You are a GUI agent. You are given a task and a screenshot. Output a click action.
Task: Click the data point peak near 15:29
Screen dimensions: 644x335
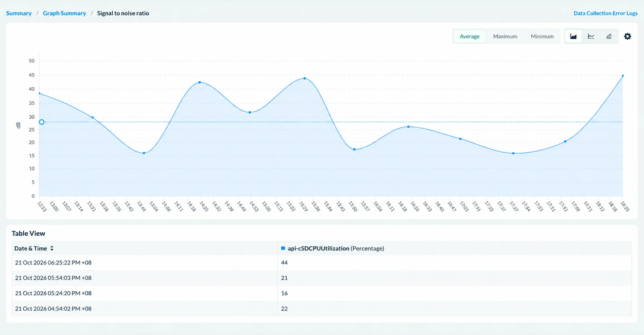(305, 78)
